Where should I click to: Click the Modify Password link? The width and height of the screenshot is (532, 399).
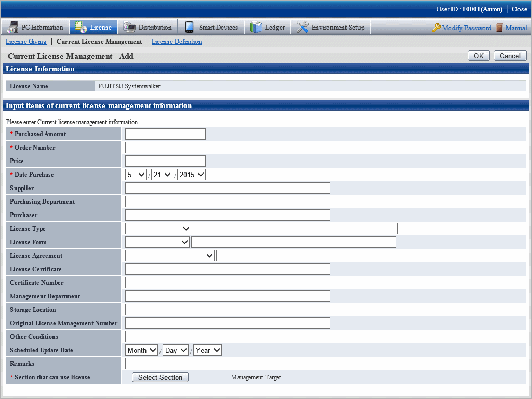pyautogui.click(x=467, y=28)
